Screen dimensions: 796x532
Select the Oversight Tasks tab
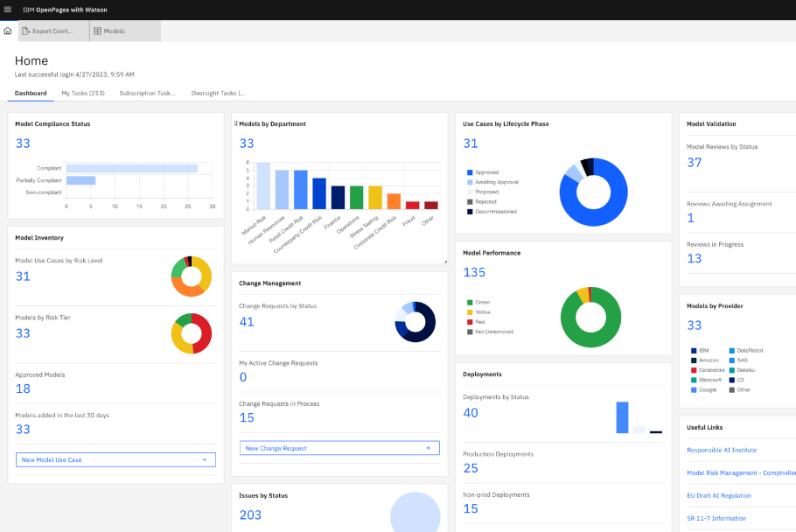point(218,93)
